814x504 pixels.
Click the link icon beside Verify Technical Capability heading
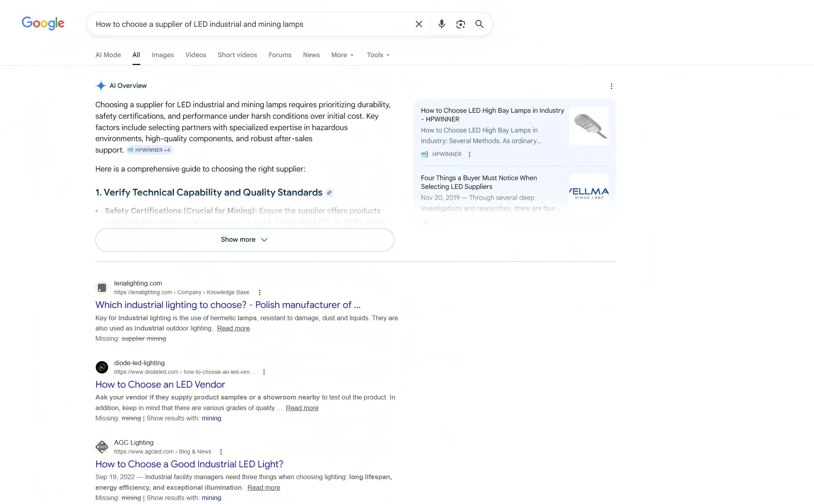pyautogui.click(x=329, y=192)
